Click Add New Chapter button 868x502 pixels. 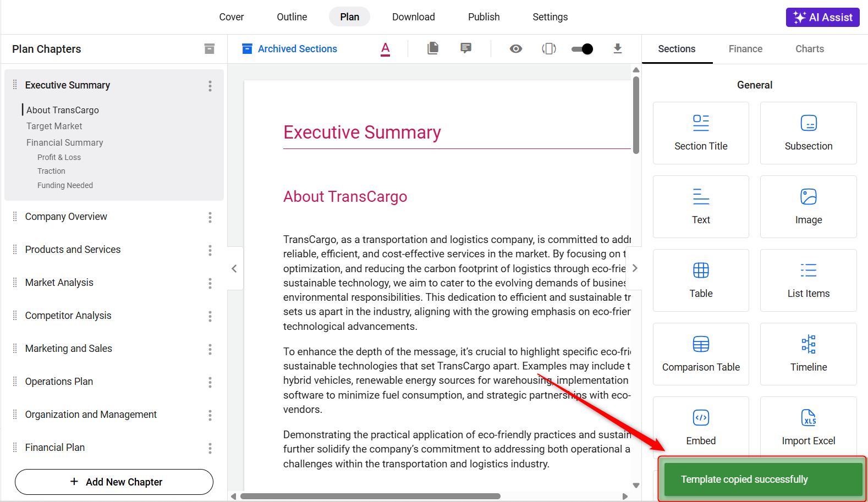[x=114, y=482]
